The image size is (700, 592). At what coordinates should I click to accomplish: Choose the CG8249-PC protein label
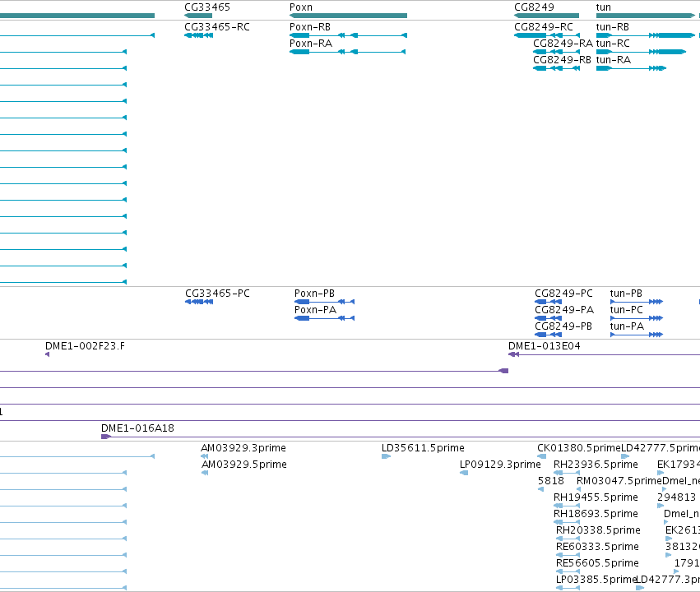563,293
